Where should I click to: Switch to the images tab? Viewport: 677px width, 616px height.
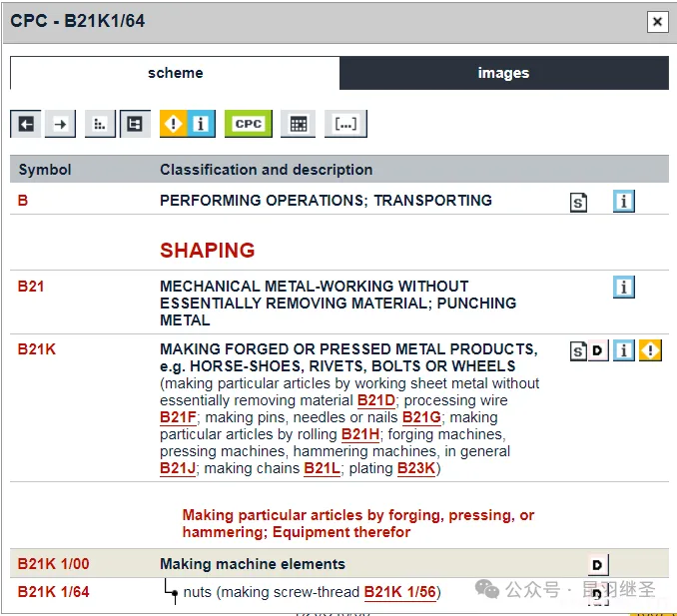click(503, 73)
